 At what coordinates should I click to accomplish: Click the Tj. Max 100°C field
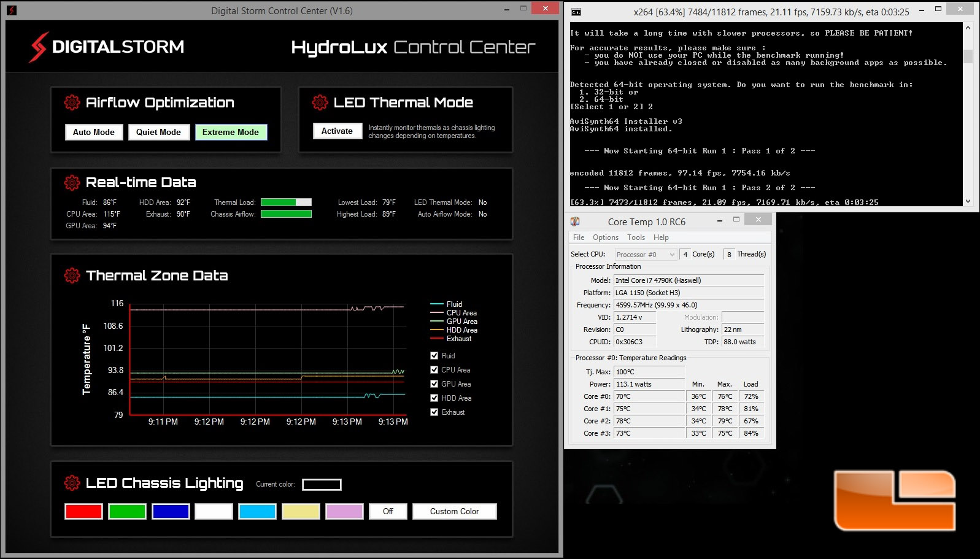pos(649,372)
